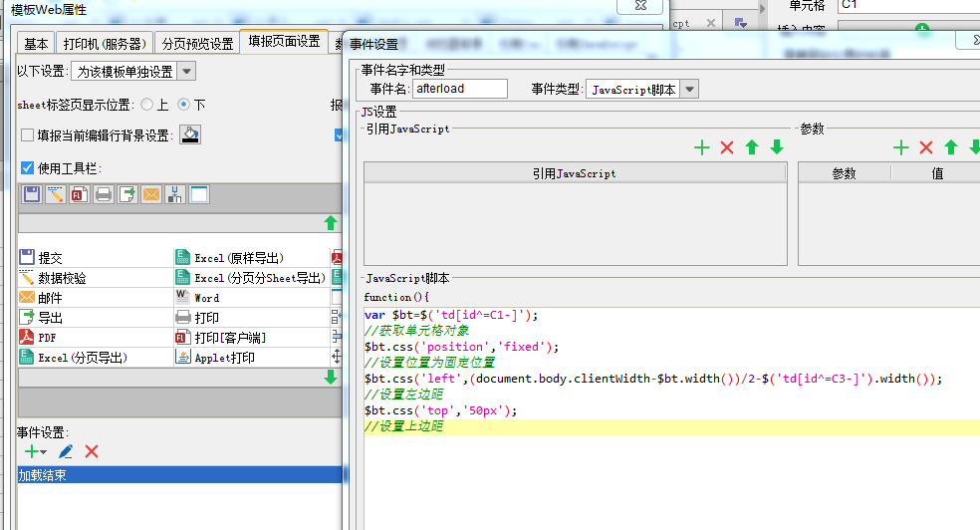Switch to 基本 tab
This screenshot has width=980, height=530.
coord(36,43)
